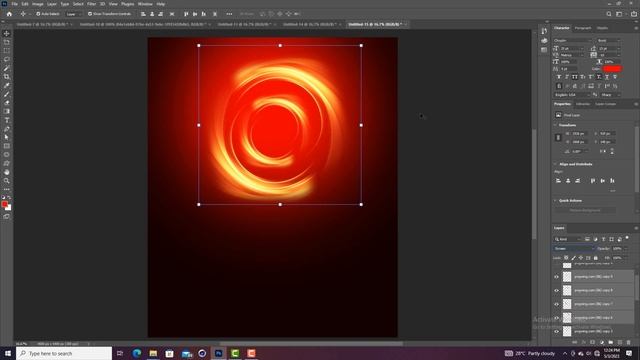Select the Eraser tool
The image size is (640, 360).
7,103
